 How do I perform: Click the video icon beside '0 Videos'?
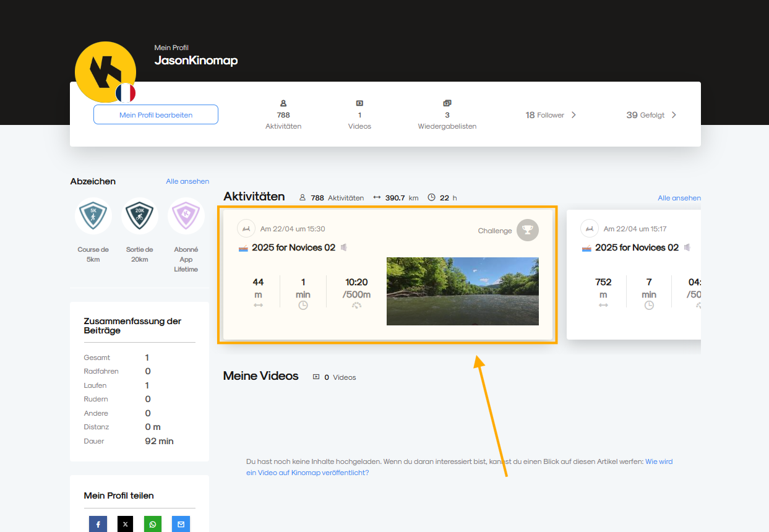click(x=316, y=377)
